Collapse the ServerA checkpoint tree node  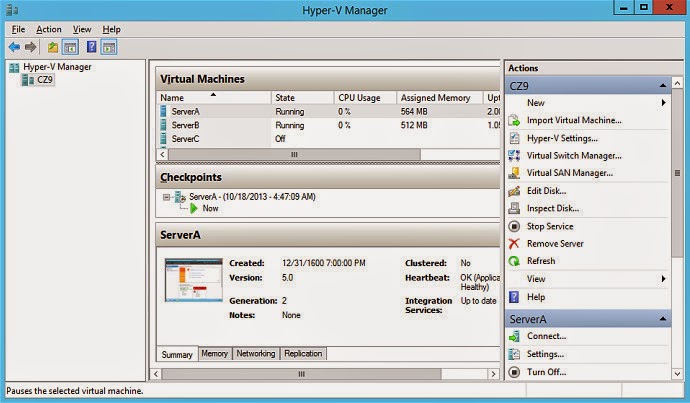(x=166, y=197)
